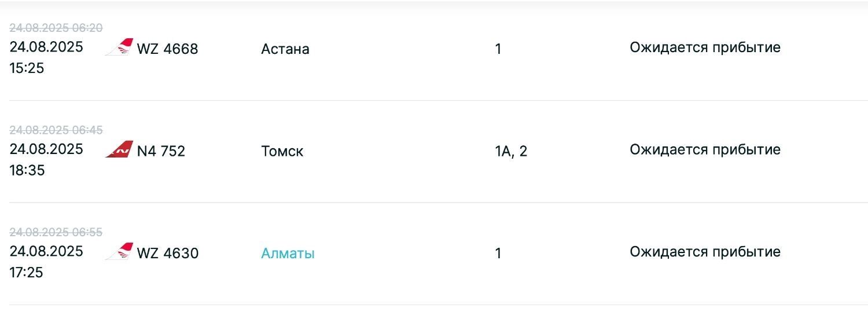Click "Ожидается прибытие" status for the Астана flight

705,47
